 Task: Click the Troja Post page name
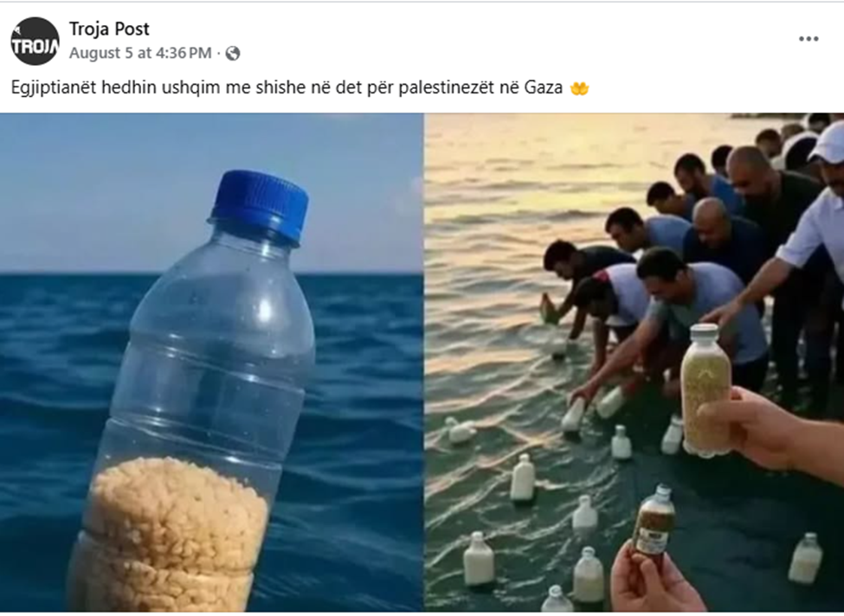(x=109, y=29)
